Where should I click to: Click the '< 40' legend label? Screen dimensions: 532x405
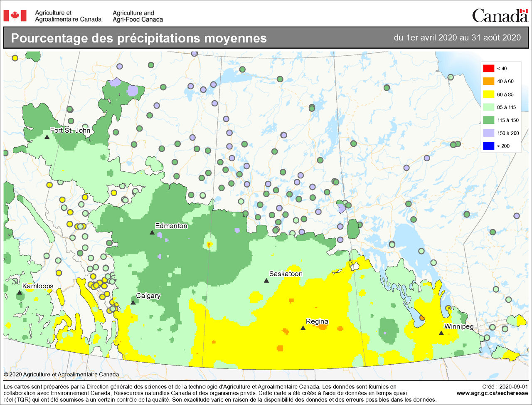pos(502,69)
